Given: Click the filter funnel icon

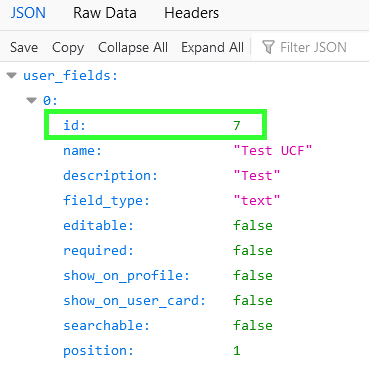Looking at the screenshot, I should tap(268, 47).
